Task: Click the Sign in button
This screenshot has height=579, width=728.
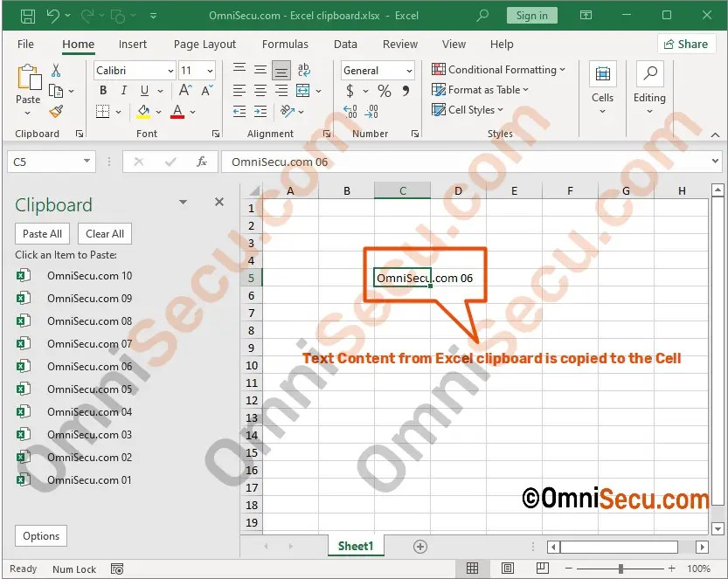Action: (532, 16)
